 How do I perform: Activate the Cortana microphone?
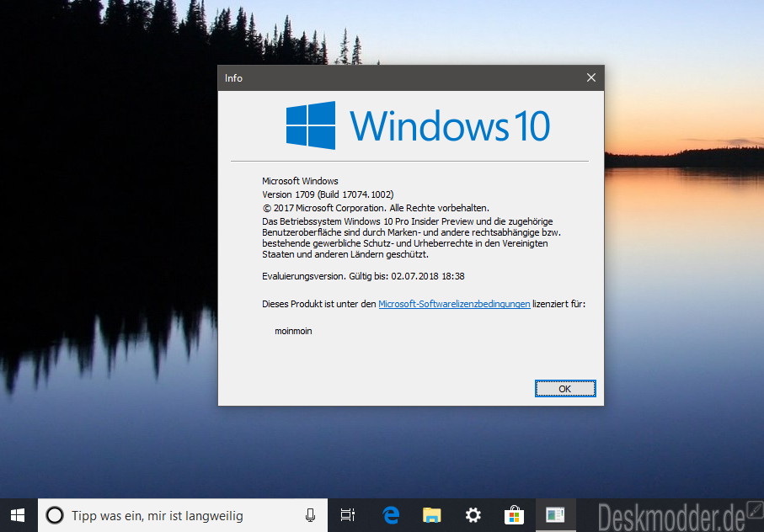pyautogui.click(x=310, y=515)
